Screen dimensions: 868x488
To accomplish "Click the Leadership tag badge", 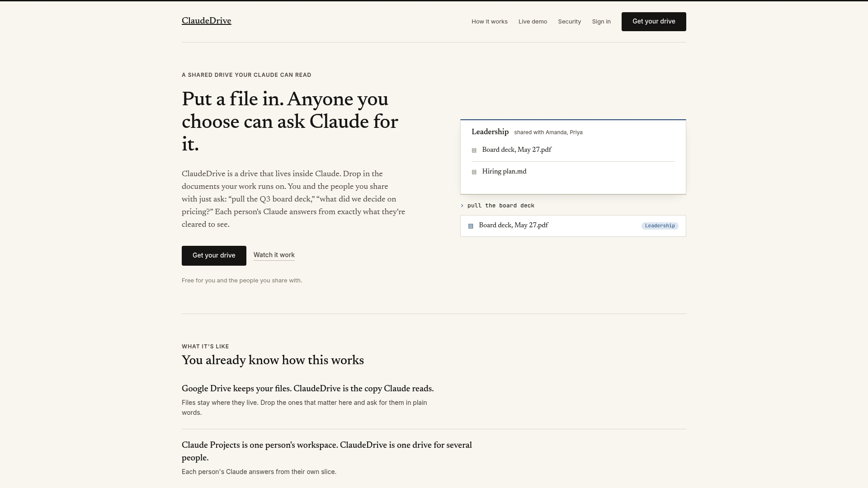I will 660,226.
